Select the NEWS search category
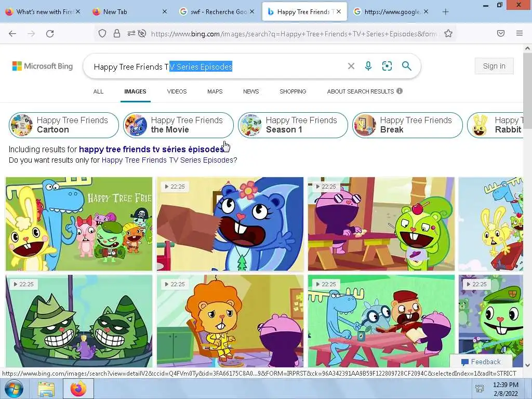The height and width of the screenshot is (399, 532). 251,91
